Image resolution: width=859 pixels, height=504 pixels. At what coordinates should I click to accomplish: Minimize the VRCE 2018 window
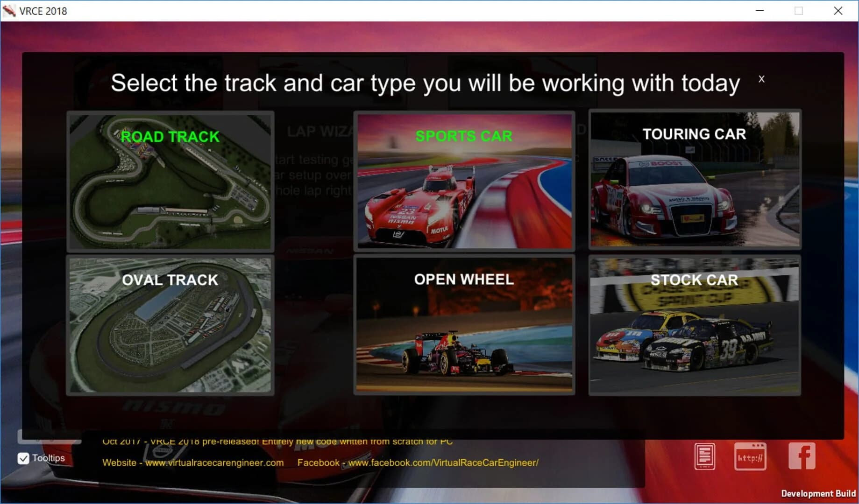click(x=760, y=11)
